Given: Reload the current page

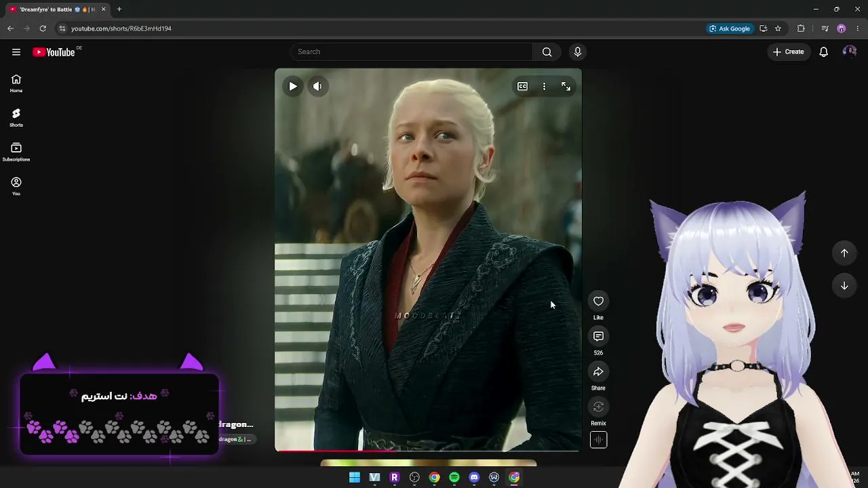Looking at the screenshot, I should (43, 28).
